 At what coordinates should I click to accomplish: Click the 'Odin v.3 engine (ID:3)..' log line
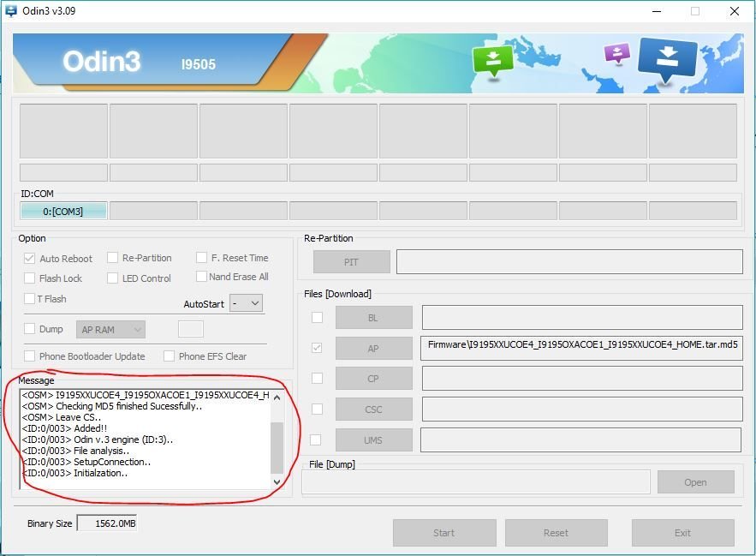point(123,439)
